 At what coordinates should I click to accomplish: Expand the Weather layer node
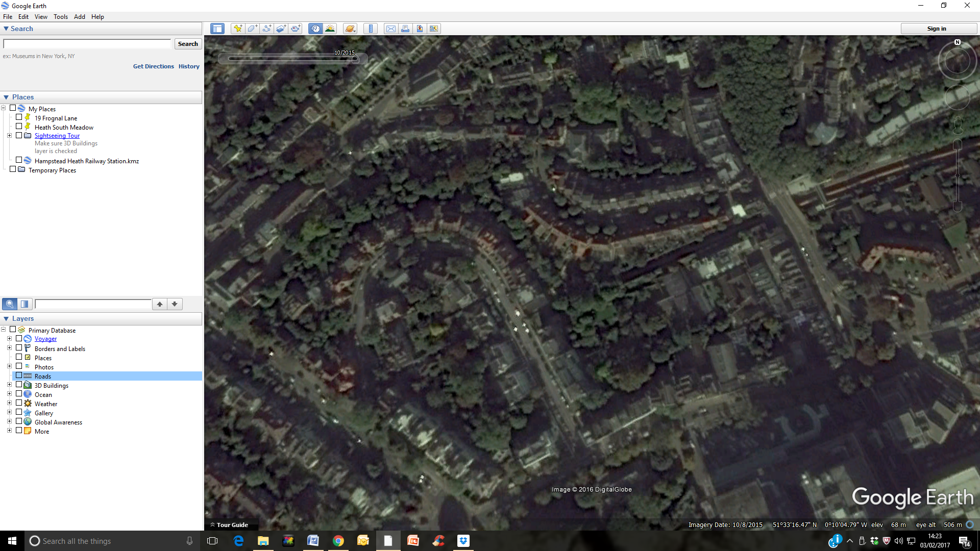9,403
